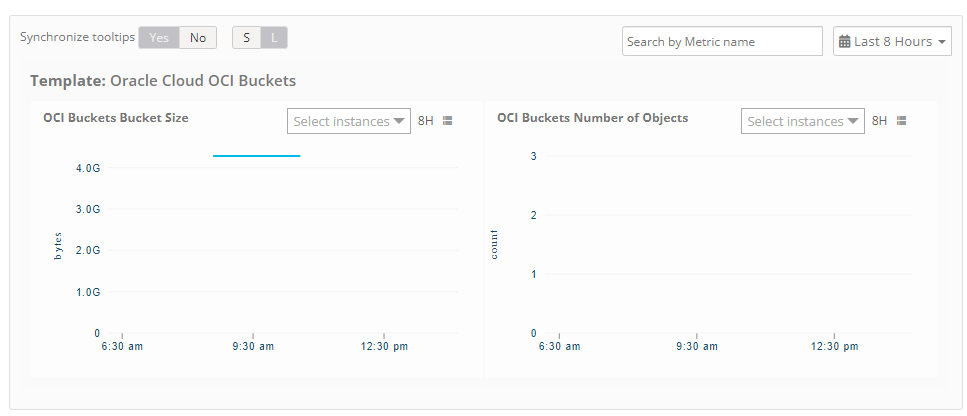Click the OCI Buckets Bucket Size chart title
Image resolution: width=967 pixels, height=416 pixels.
(x=116, y=118)
